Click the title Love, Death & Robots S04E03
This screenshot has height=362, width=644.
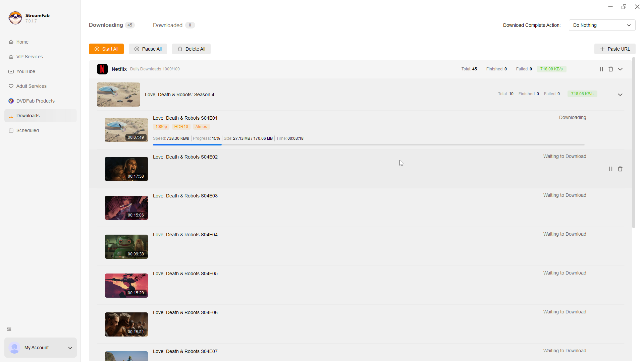click(185, 196)
